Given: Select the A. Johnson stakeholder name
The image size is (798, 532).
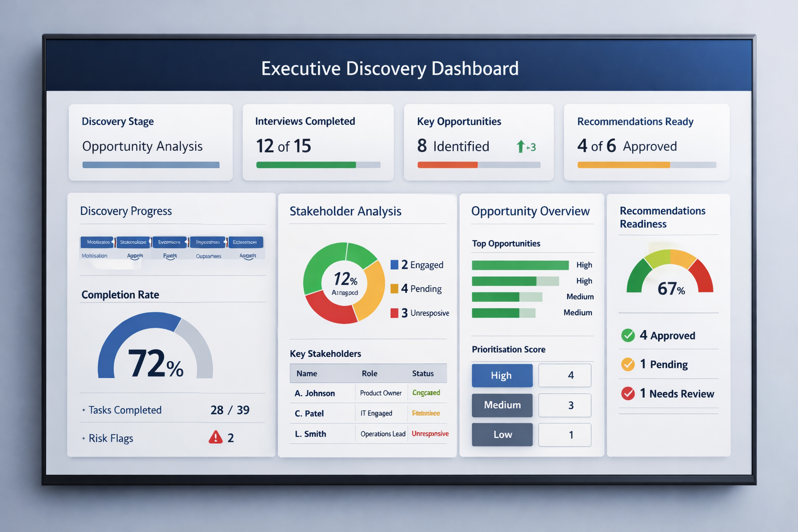Looking at the screenshot, I should click(315, 393).
